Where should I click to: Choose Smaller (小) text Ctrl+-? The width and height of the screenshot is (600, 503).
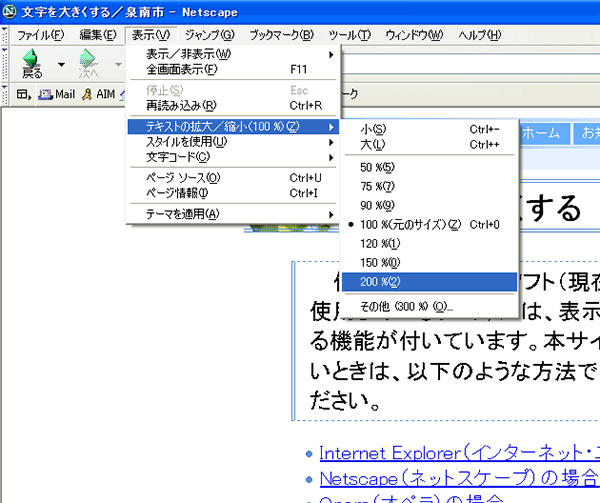pos(429,130)
